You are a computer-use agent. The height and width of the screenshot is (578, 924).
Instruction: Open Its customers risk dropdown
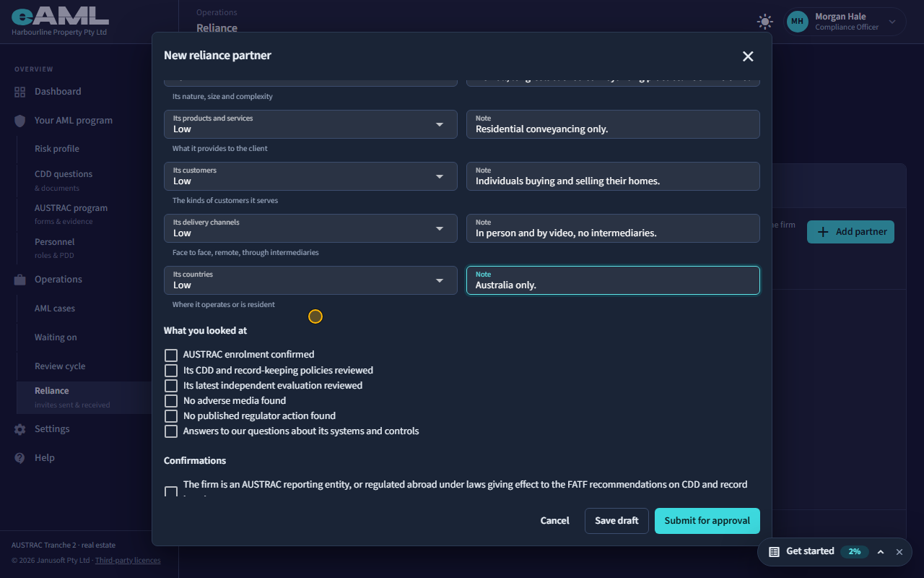pos(310,176)
